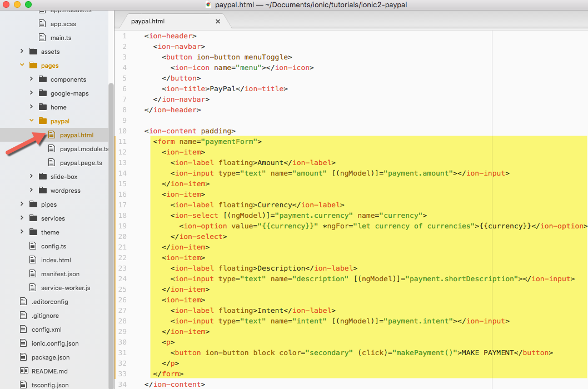This screenshot has width=588, height=389.
Task: Open paypal.page.ts file
Action: [81, 163]
